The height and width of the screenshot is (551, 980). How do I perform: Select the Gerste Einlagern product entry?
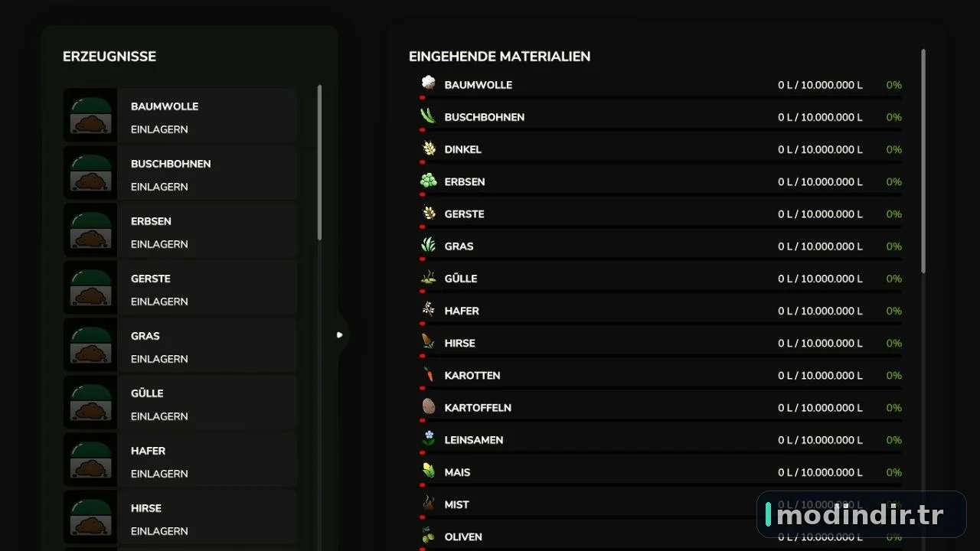click(180, 288)
